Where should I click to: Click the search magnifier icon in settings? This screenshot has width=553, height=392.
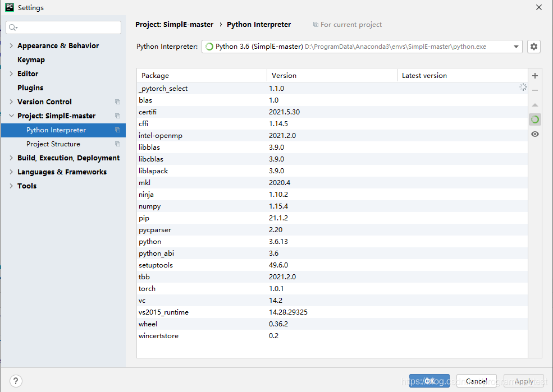tap(13, 27)
